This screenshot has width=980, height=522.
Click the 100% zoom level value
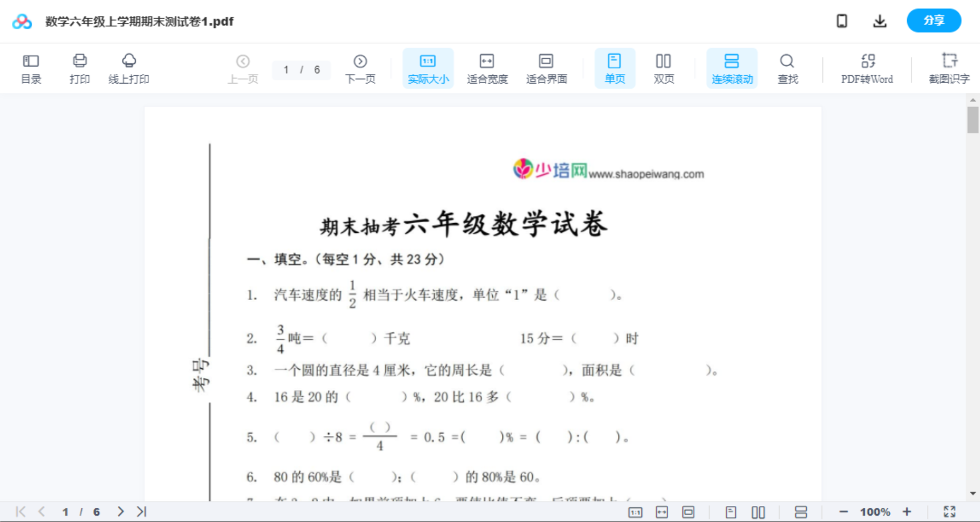tap(875, 512)
